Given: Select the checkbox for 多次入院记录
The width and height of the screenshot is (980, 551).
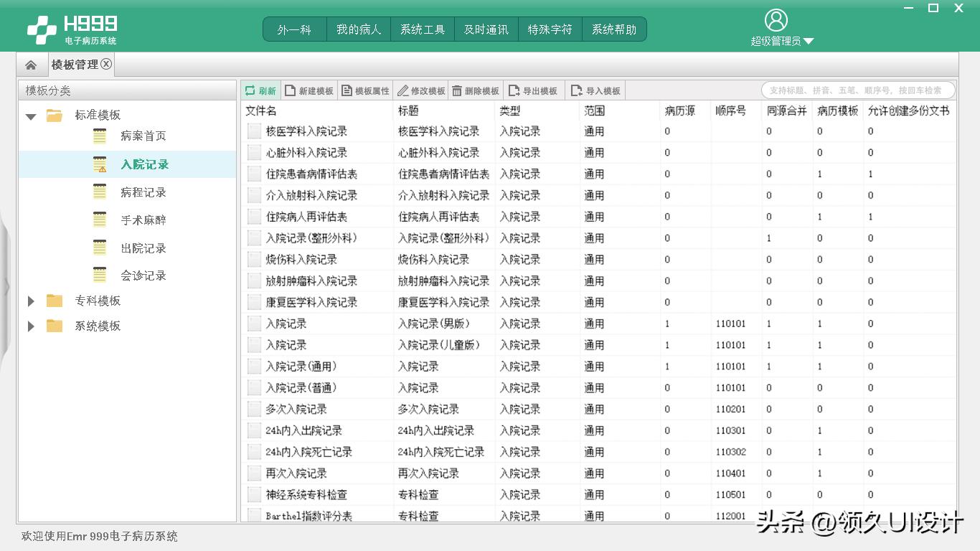Looking at the screenshot, I should coord(254,410).
